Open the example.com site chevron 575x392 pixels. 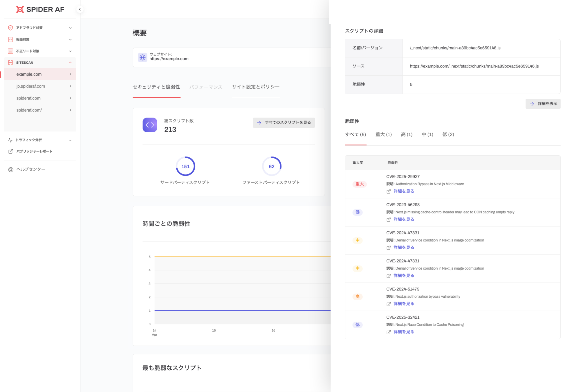click(x=70, y=74)
